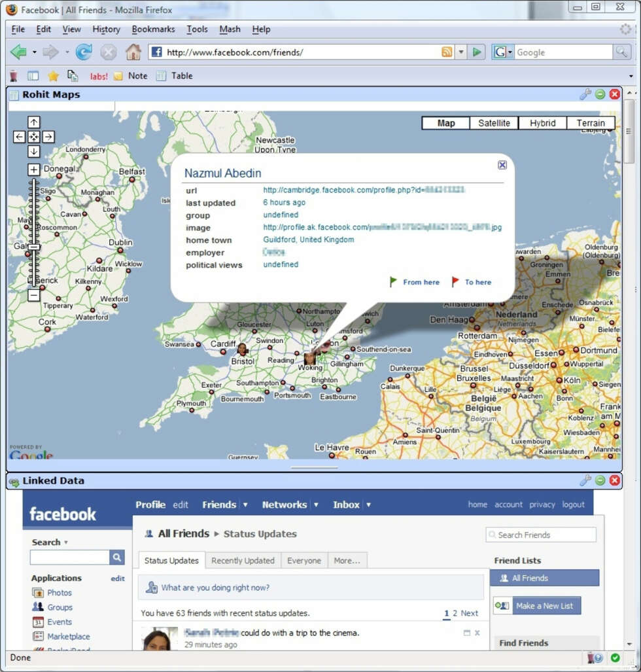
Task: Open the Note toolbar item
Action: click(131, 76)
